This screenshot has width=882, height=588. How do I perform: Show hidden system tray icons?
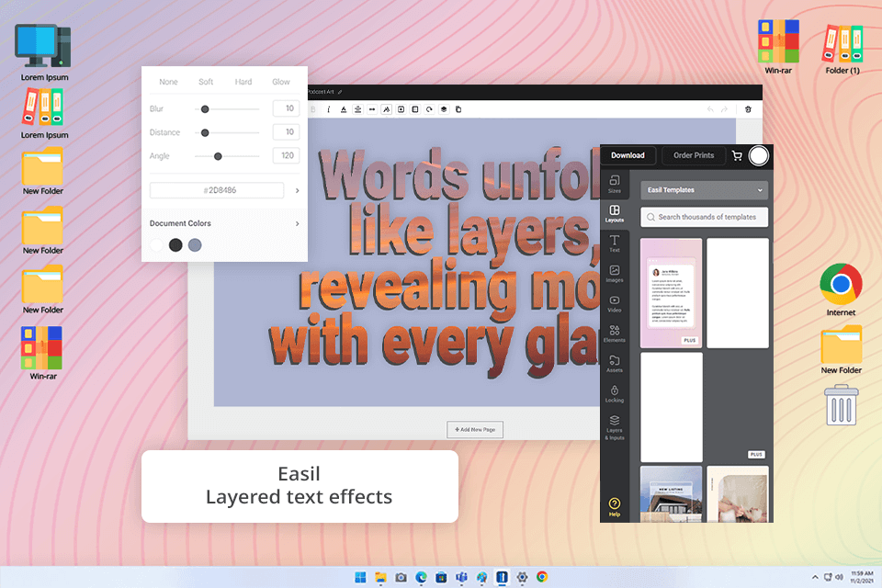point(815,577)
